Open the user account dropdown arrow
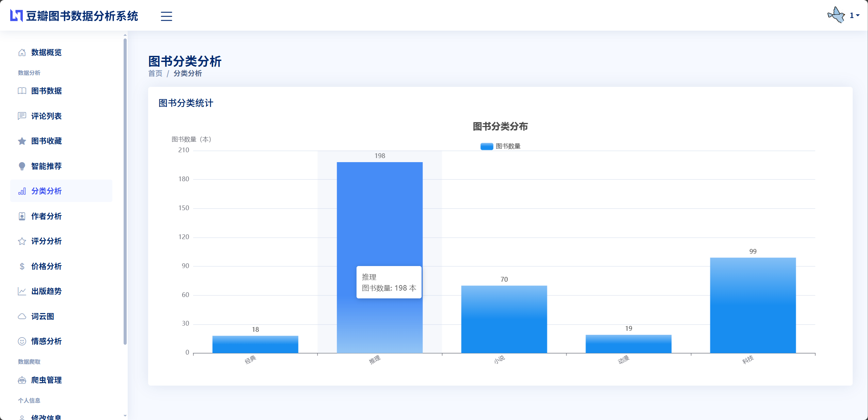 tap(858, 15)
